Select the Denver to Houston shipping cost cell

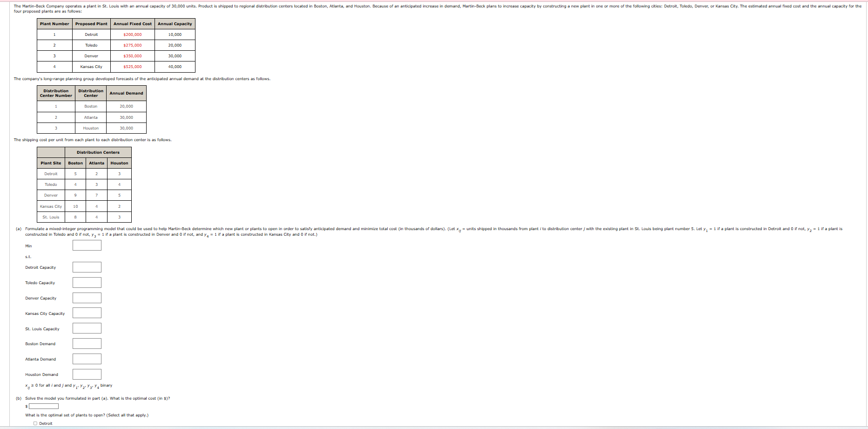pos(119,195)
